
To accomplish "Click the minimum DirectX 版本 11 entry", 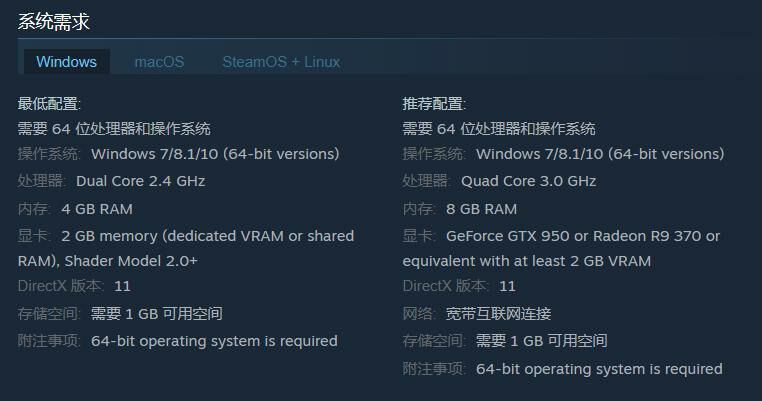I will [x=74, y=286].
